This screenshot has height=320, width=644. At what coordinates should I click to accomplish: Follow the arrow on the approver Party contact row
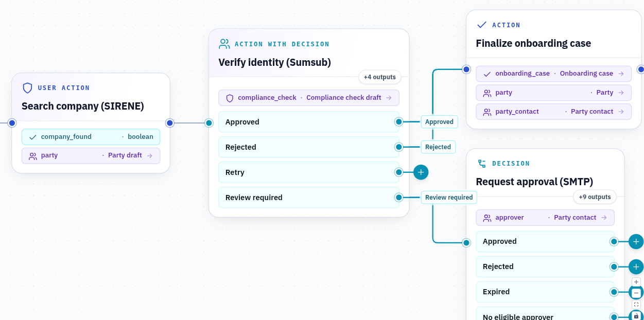click(604, 218)
